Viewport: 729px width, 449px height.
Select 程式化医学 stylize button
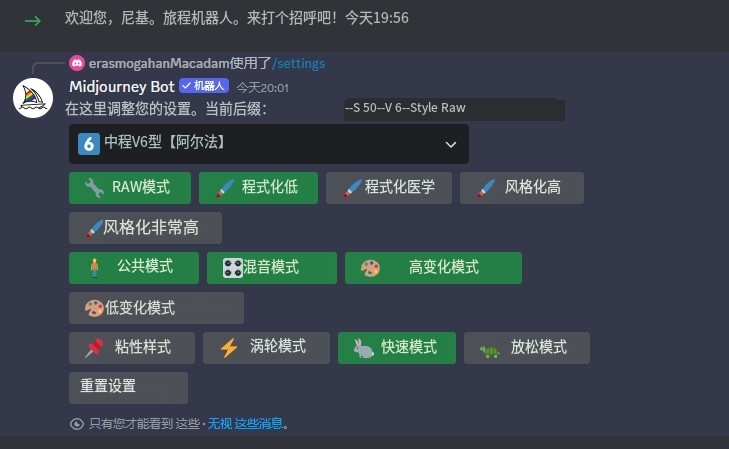389,188
